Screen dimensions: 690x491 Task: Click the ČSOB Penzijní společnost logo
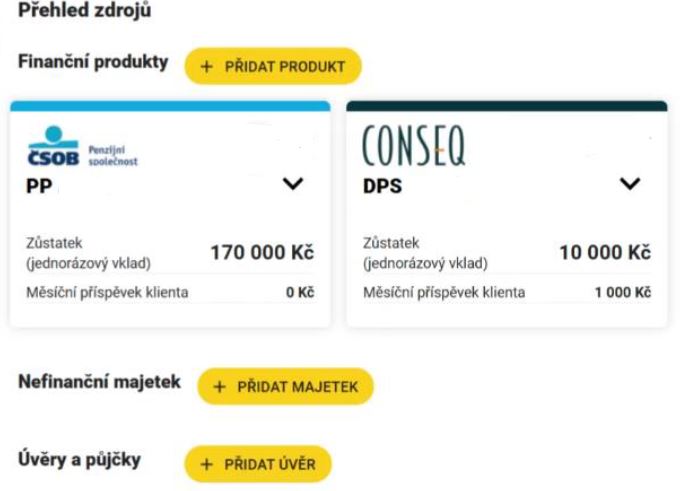(x=82, y=147)
